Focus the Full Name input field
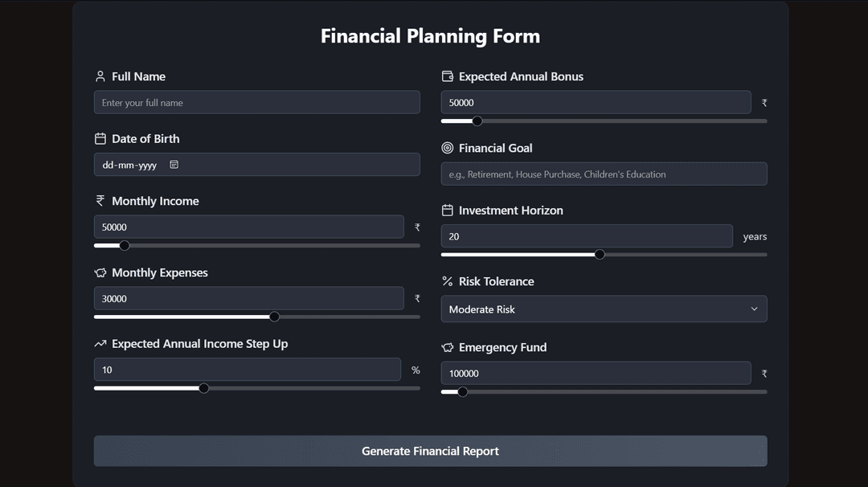Image resolution: width=868 pixels, height=487 pixels. (256, 102)
